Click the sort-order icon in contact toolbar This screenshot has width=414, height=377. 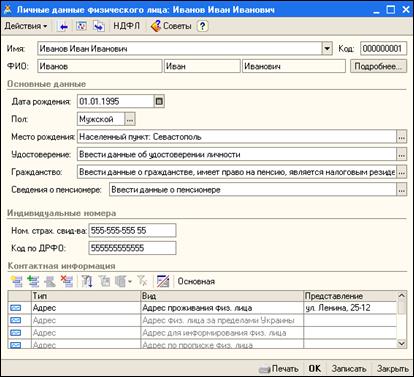(x=87, y=281)
